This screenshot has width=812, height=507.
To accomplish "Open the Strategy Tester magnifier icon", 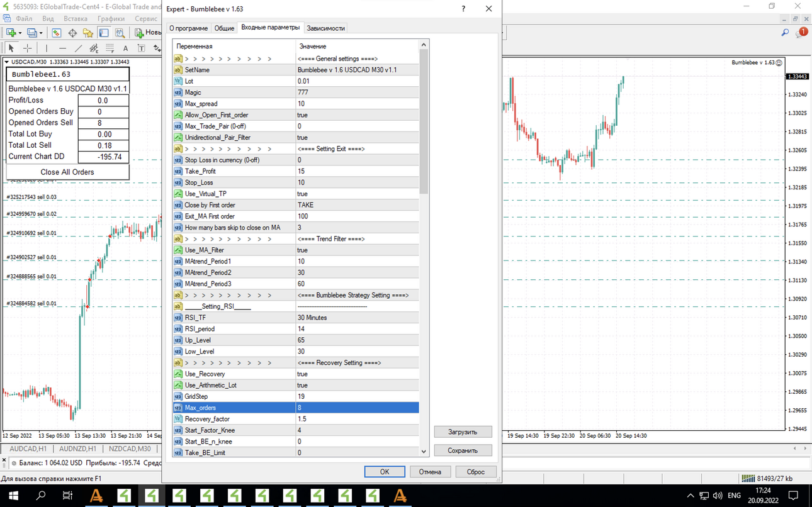I will pos(120,33).
